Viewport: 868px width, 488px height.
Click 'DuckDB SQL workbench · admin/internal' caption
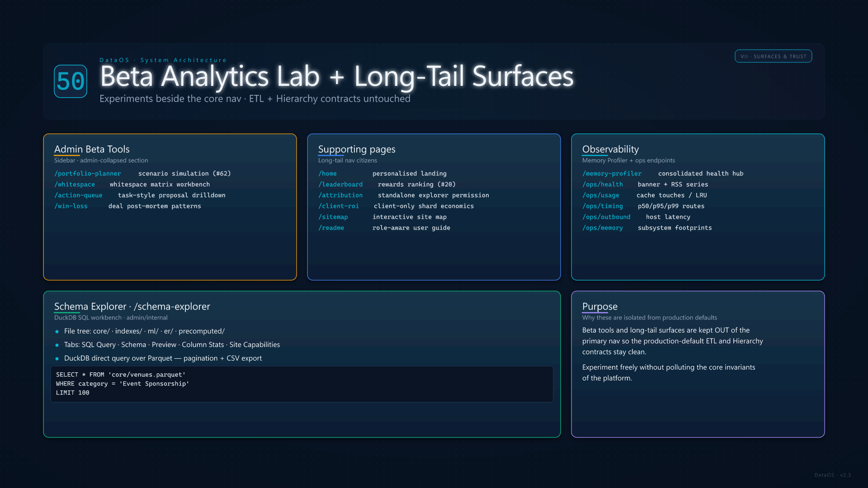click(x=111, y=318)
